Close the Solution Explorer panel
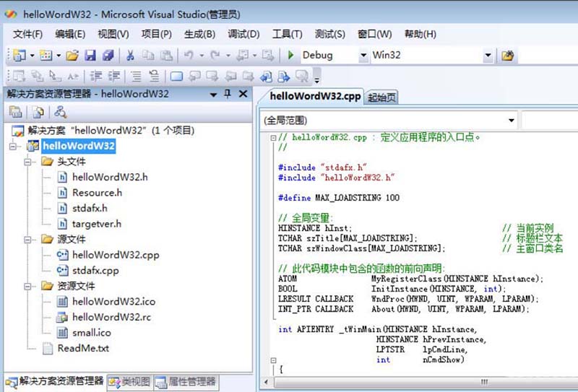The height and width of the screenshot is (392, 578). coord(243,94)
